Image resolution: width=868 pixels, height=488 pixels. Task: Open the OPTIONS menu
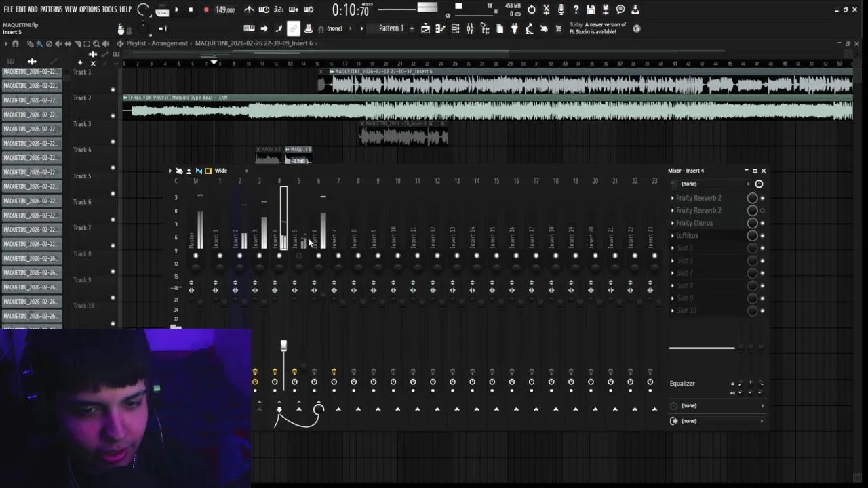[90, 9]
